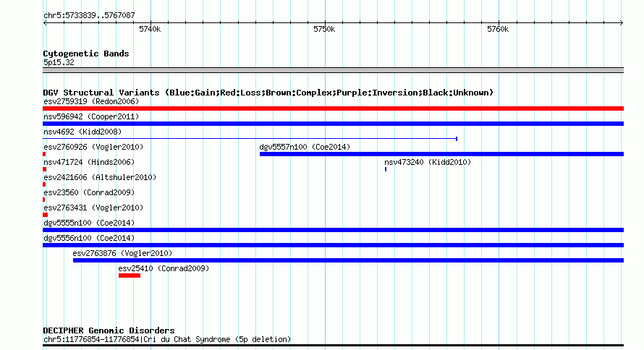This screenshot has height=350, width=644.
Task: Click the 5740k ruler label
Action: pos(150,29)
